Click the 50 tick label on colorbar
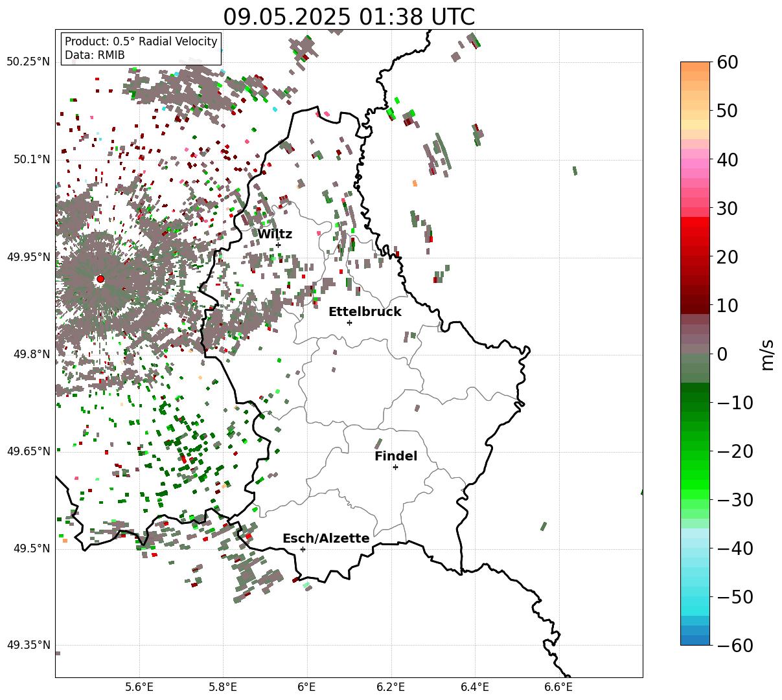The width and height of the screenshot is (782, 700). (x=727, y=111)
